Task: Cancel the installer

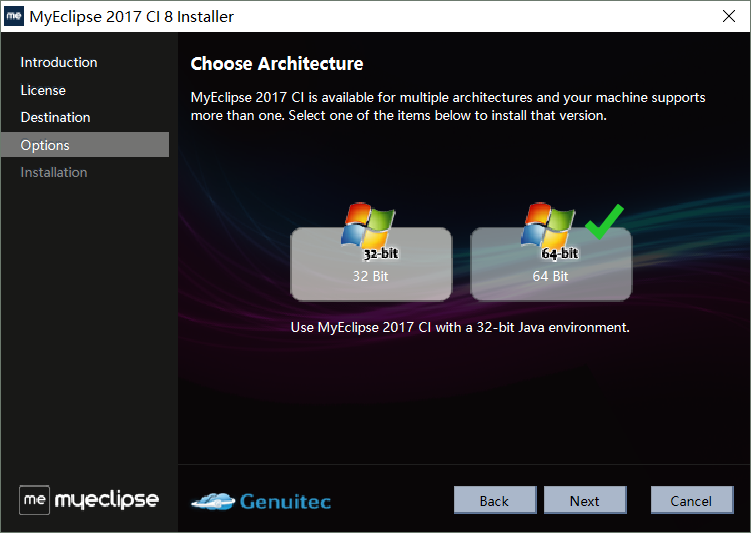Action: (x=692, y=500)
